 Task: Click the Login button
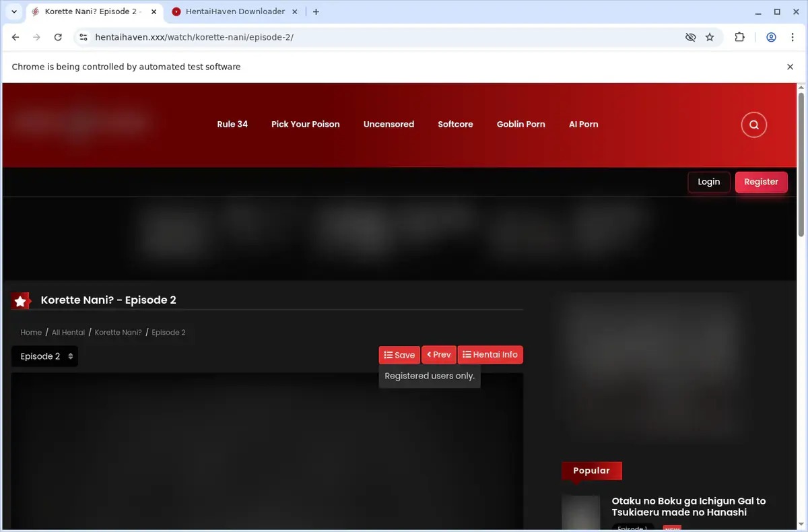(709, 182)
